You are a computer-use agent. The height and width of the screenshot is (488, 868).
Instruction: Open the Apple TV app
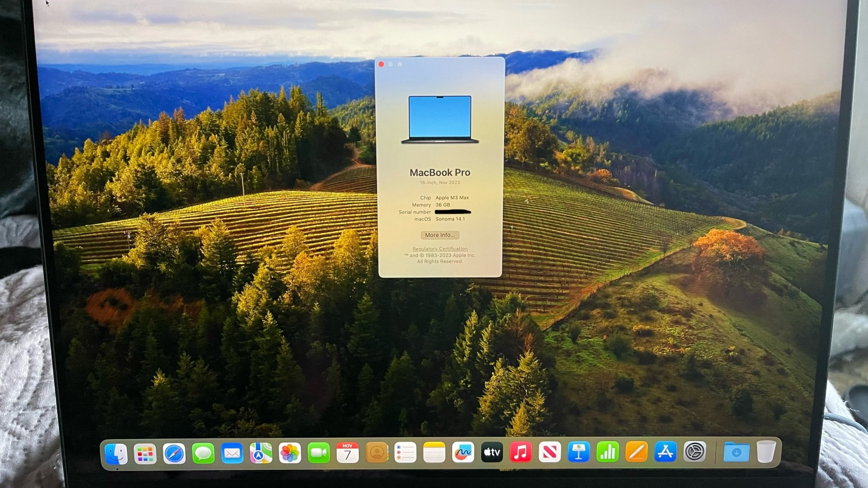coord(492,452)
